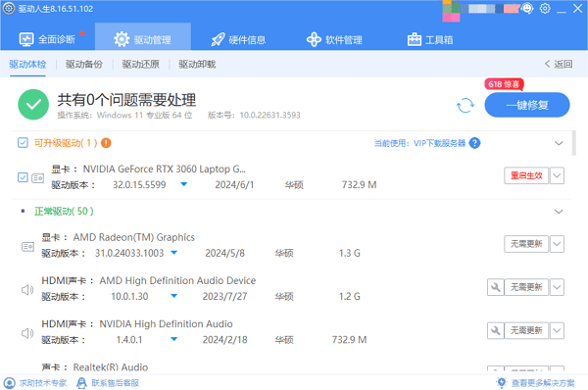
Task: Click speaker icon for NVIDIA High Definition Audio
Action: tap(27, 333)
